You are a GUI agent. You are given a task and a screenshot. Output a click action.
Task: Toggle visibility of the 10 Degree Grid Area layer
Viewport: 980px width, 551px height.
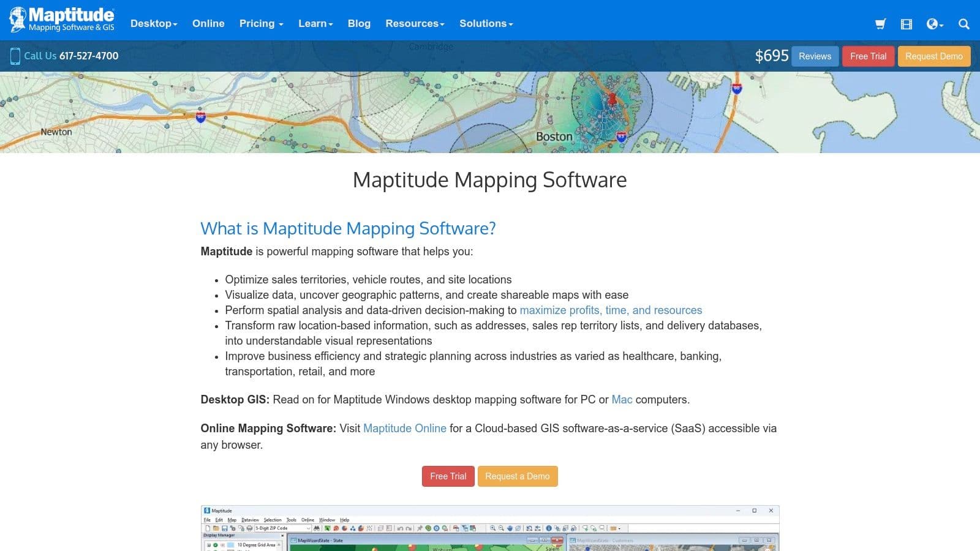[x=215, y=545]
